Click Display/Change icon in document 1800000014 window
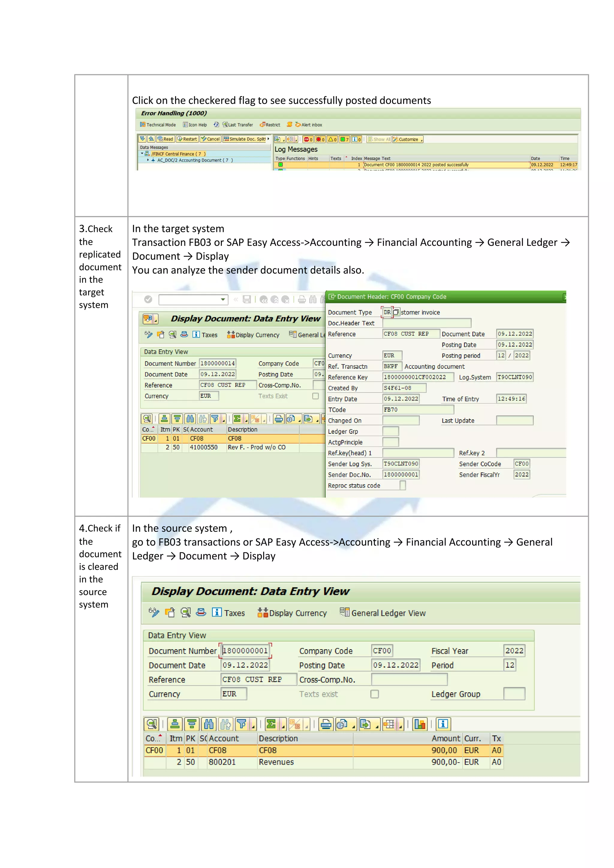The image size is (614, 868). (x=149, y=334)
